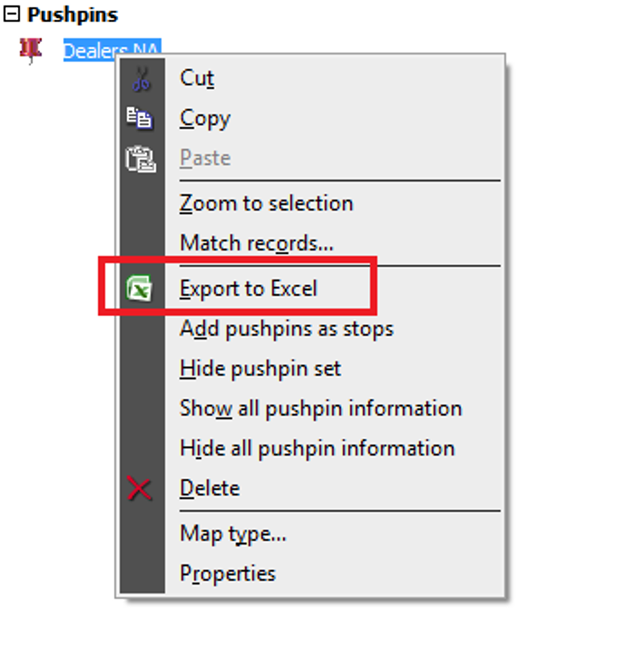Open Match records dialog

(x=256, y=243)
